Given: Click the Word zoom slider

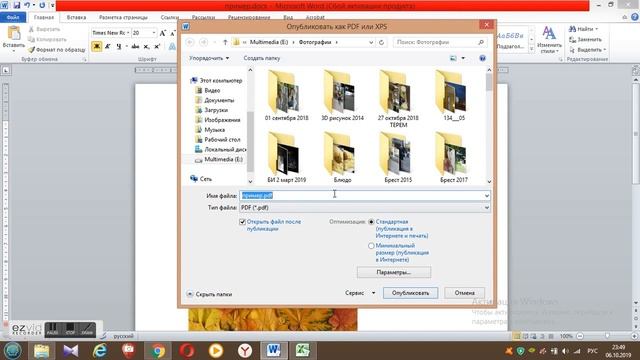Looking at the screenshot, I should (x=607, y=336).
